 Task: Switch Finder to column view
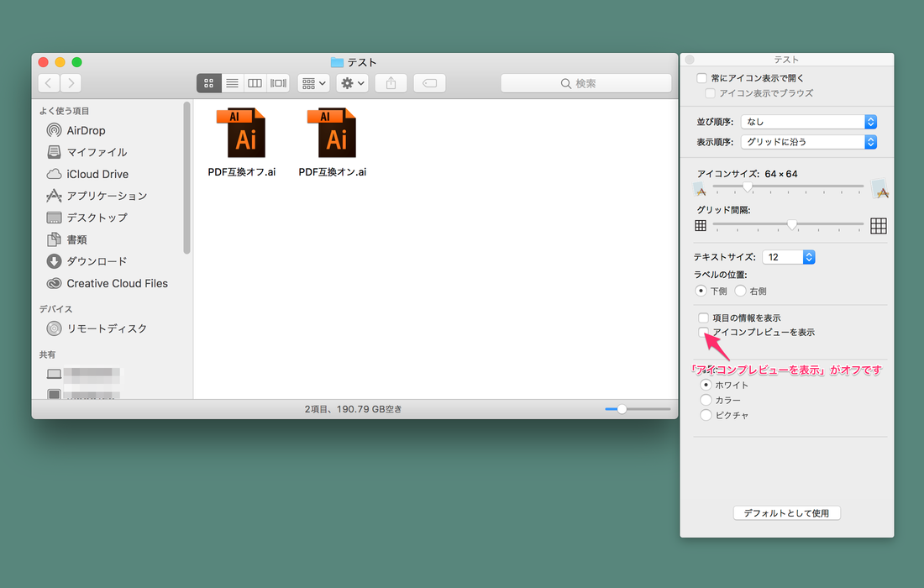point(255,83)
